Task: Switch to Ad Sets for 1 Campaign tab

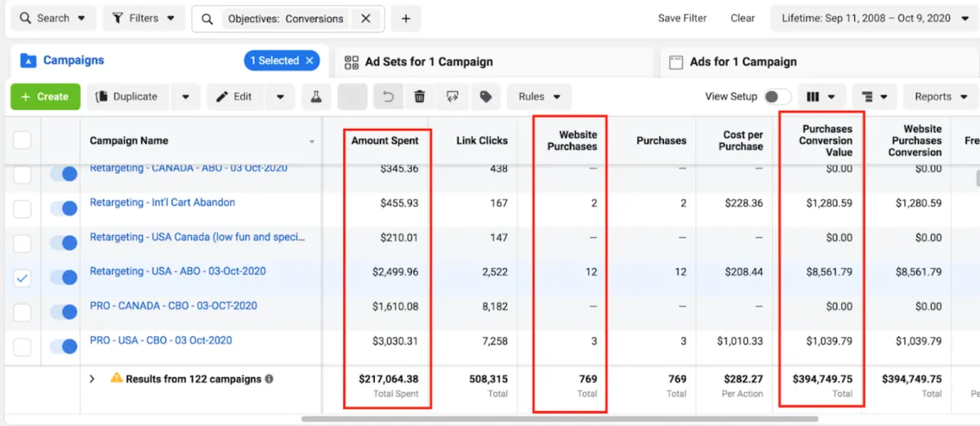Action: coord(429,62)
